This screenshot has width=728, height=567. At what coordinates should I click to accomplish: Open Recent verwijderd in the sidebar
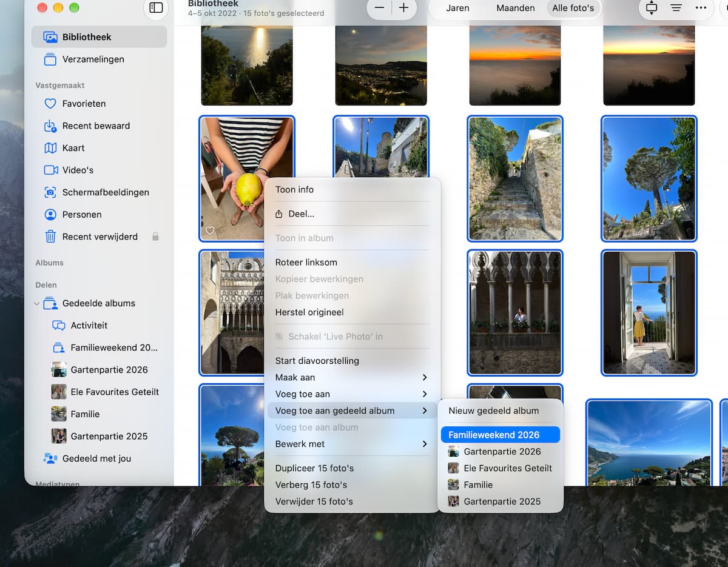coord(99,237)
